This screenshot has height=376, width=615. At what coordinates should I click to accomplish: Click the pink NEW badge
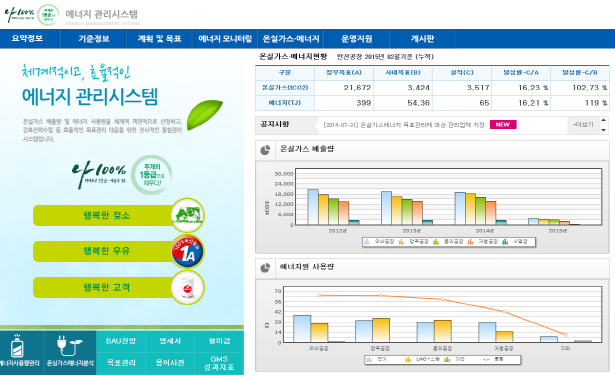click(x=503, y=125)
